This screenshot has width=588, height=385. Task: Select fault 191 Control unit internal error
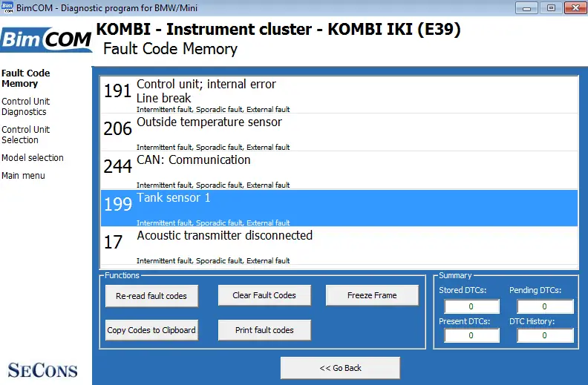click(x=339, y=95)
